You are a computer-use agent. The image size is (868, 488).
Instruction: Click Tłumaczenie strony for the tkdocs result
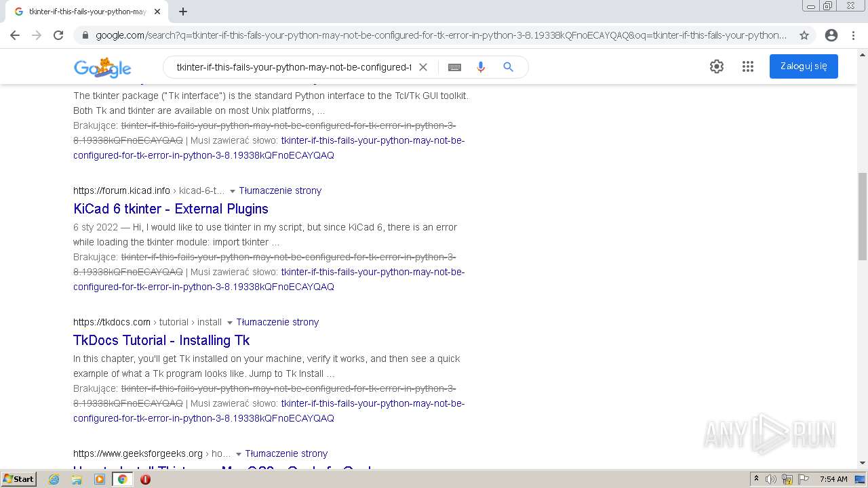[x=277, y=322]
